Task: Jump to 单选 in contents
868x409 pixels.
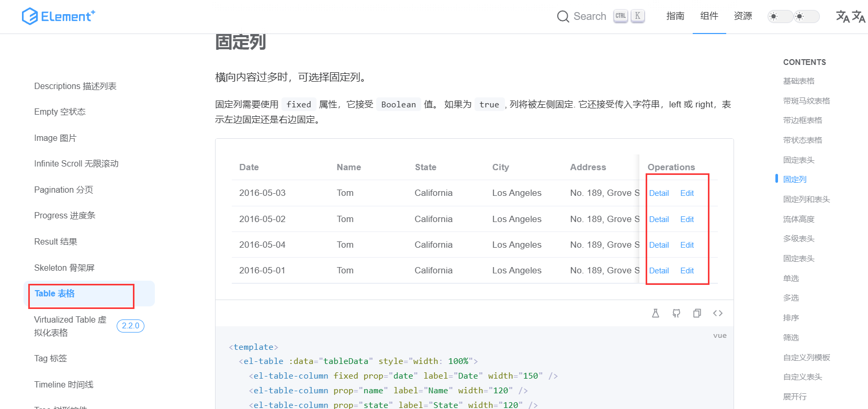Action: tap(791, 279)
